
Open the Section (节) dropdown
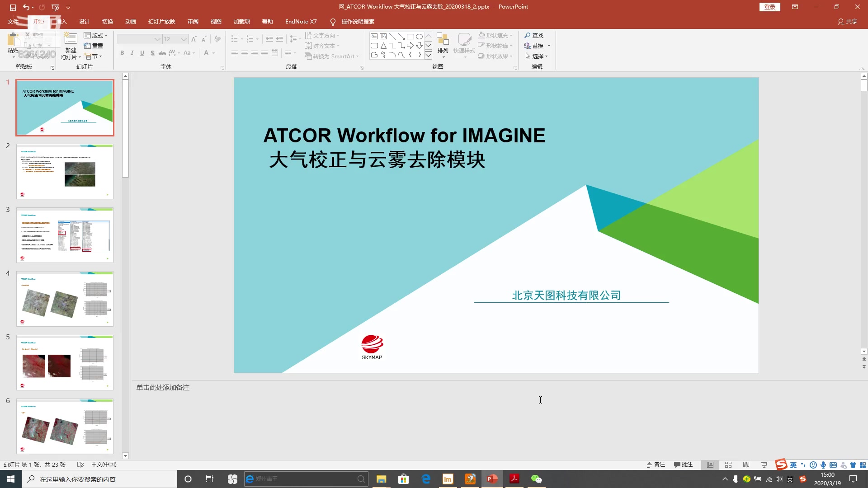click(93, 56)
